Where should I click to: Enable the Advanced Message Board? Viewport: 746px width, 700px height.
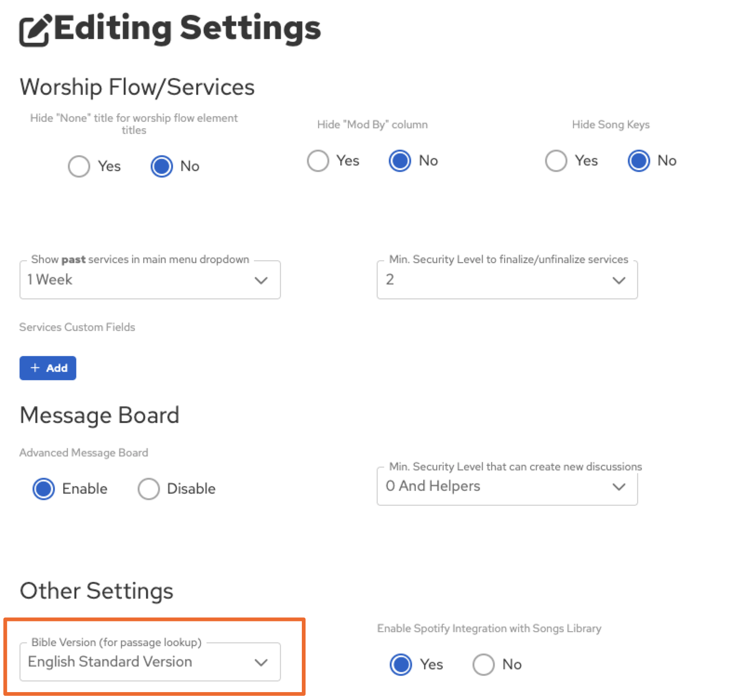click(x=44, y=489)
